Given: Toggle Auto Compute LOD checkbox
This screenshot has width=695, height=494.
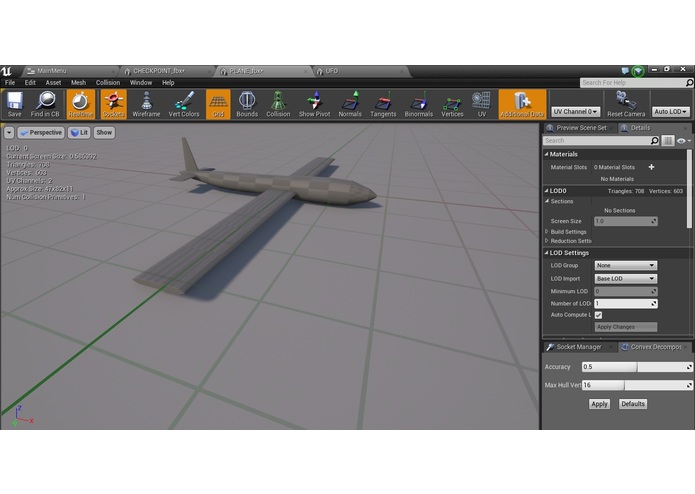Looking at the screenshot, I should [x=598, y=315].
